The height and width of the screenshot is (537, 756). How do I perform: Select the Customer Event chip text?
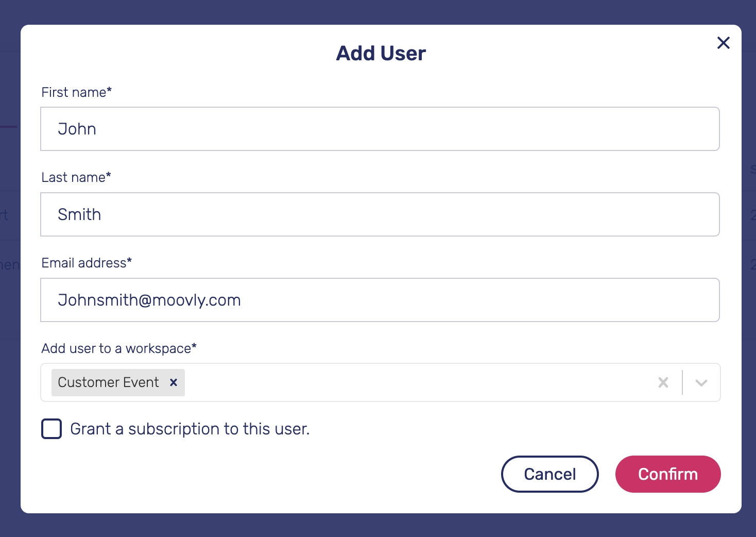click(x=108, y=382)
